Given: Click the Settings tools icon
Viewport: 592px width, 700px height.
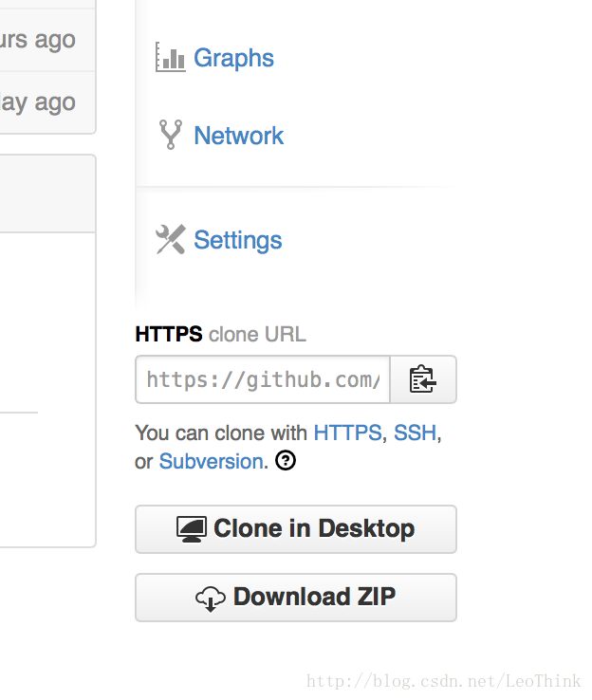Looking at the screenshot, I should click(171, 239).
